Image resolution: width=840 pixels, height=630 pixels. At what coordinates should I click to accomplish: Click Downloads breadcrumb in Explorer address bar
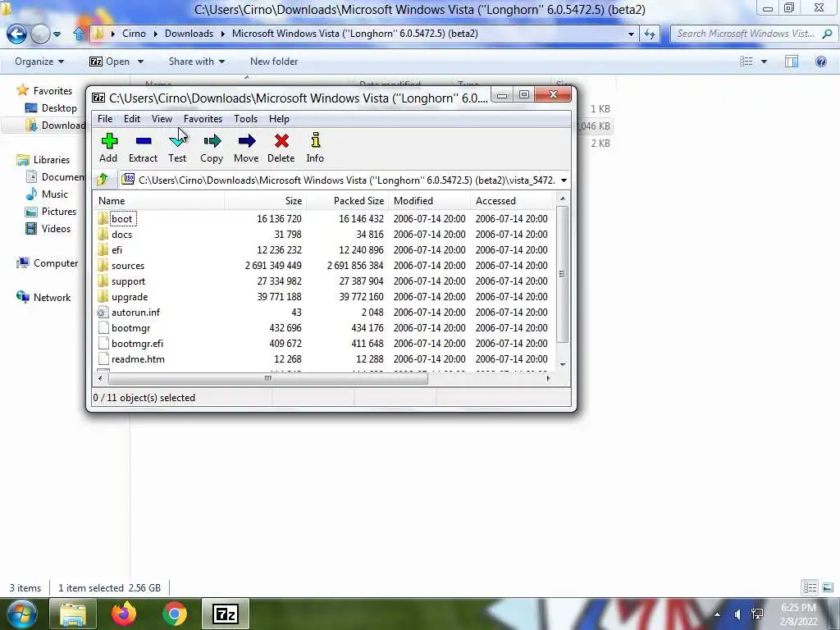pos(189,34)
